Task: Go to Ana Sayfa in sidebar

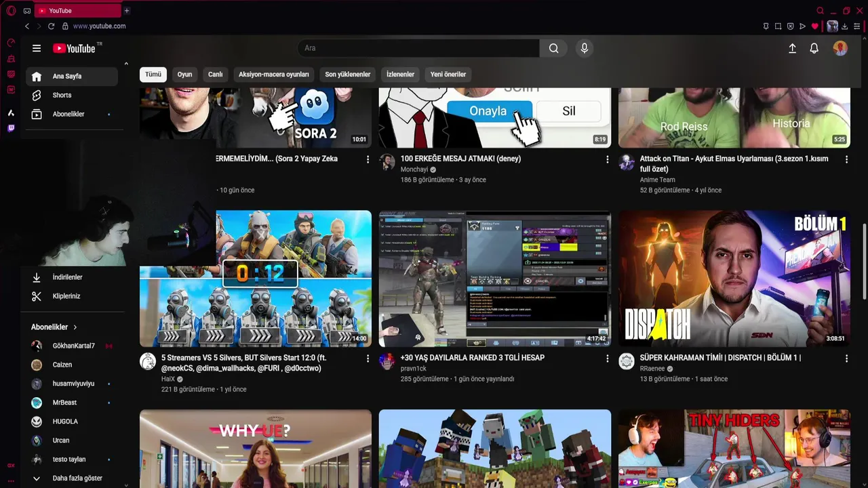Action: click(72, 77)
